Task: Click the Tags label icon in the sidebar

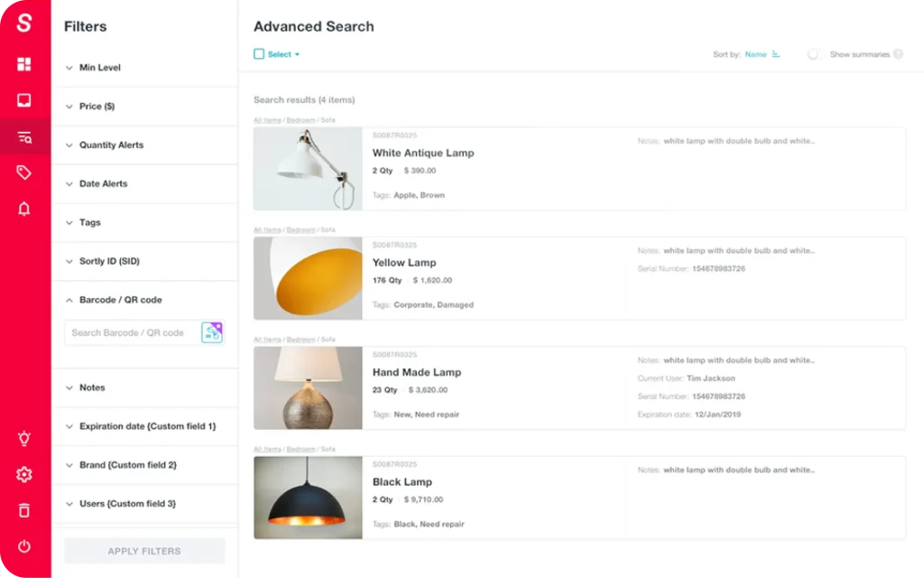Action: 23,172
